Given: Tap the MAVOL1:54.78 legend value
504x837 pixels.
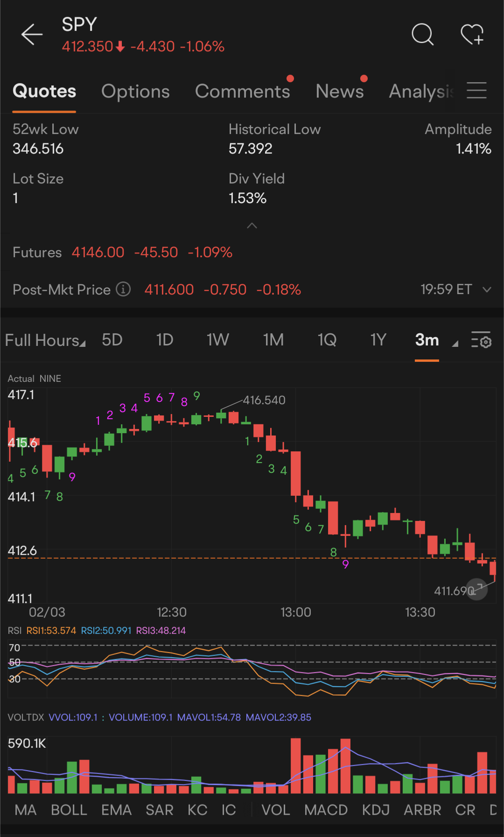Looking at the screenshot, I should click(x=209, y=717).
